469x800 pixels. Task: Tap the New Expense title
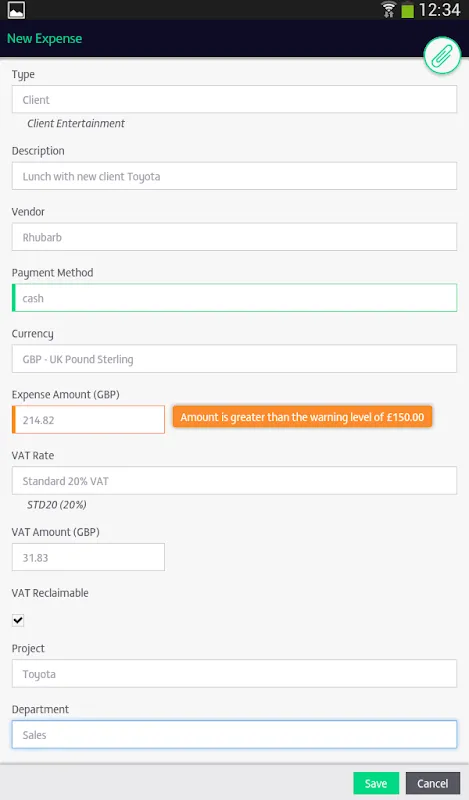click(44, 39)
